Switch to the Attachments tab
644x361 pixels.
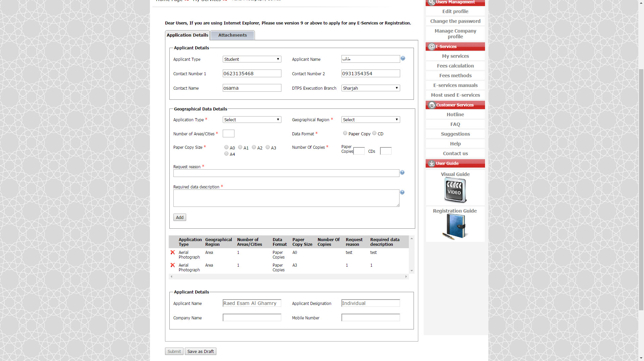[232, 35]
